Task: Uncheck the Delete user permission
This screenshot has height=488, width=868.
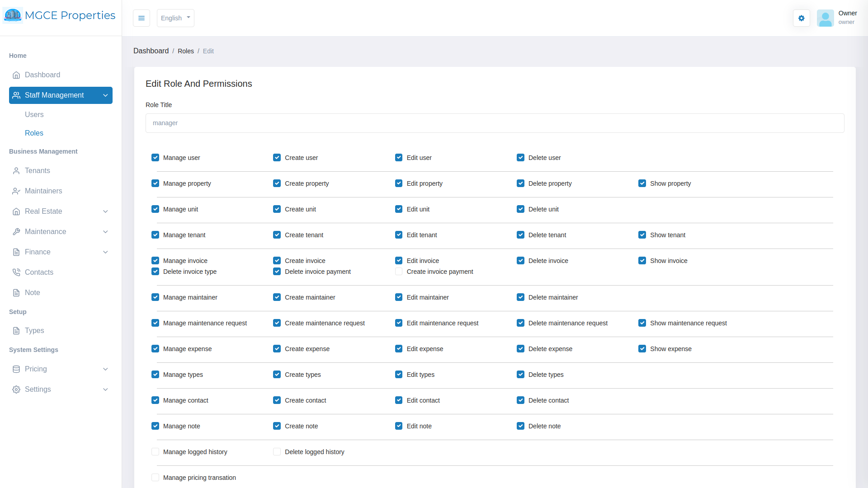Action: click(520, 158)
